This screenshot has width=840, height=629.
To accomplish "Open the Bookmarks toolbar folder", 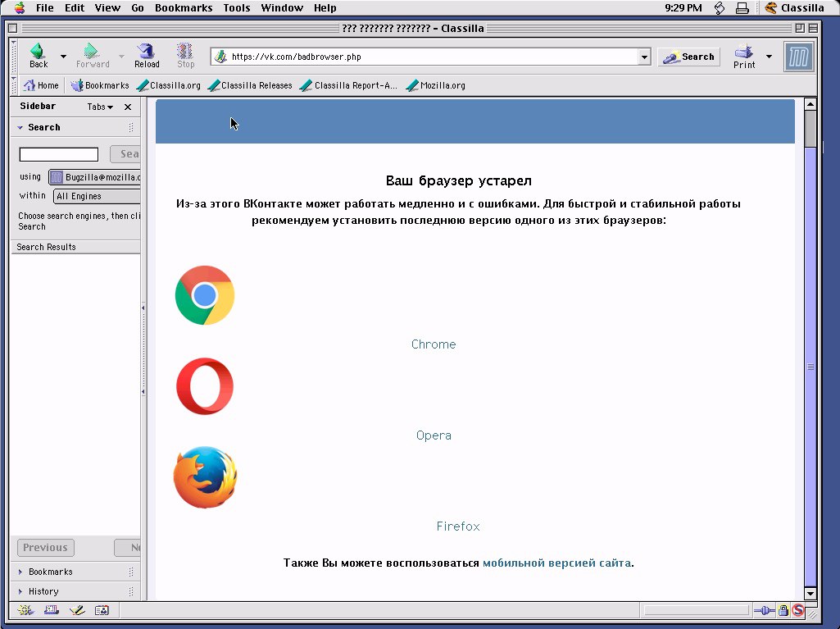I will click(100, 85).
